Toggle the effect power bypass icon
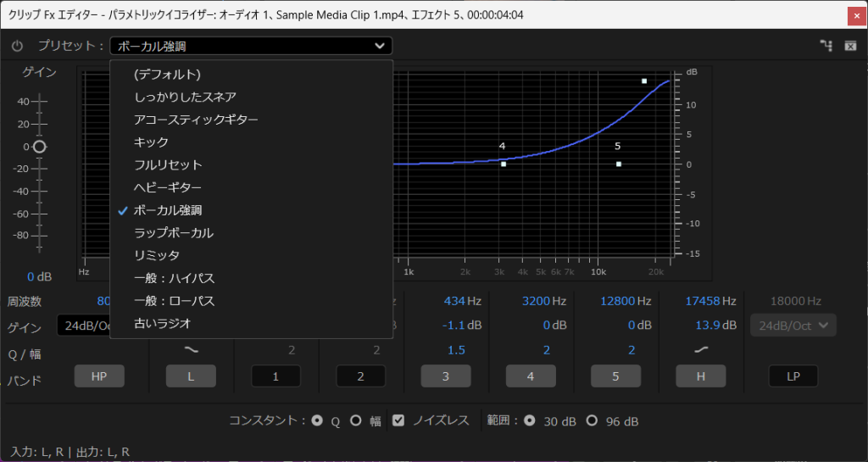Image resolution: width=868 pixels, height=462 pixels. (17, 46)
